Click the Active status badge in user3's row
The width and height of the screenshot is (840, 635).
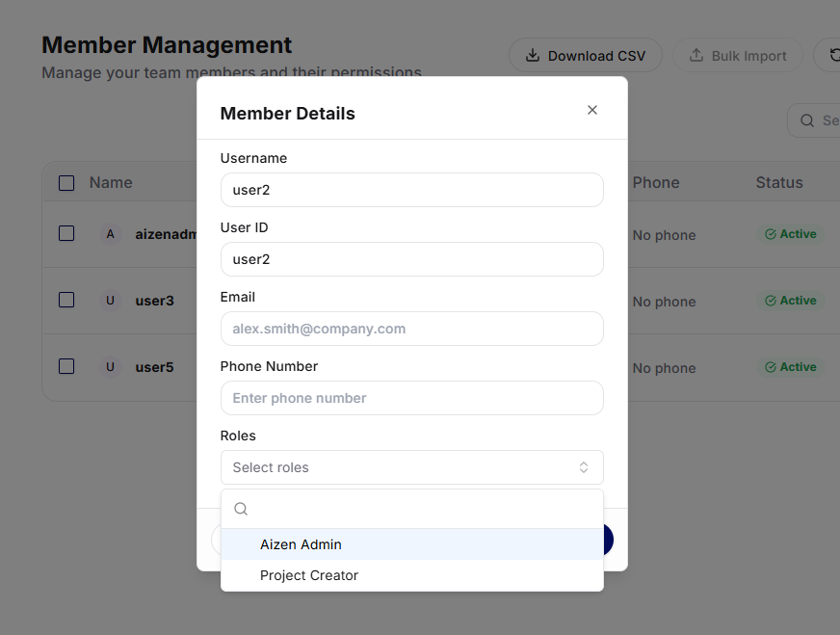point(790,301)
